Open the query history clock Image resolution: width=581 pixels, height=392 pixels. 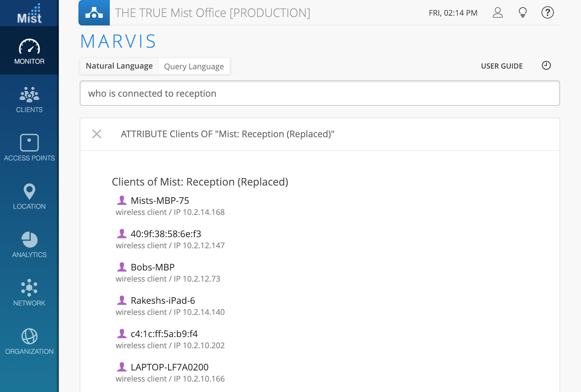tap(546, 66)
